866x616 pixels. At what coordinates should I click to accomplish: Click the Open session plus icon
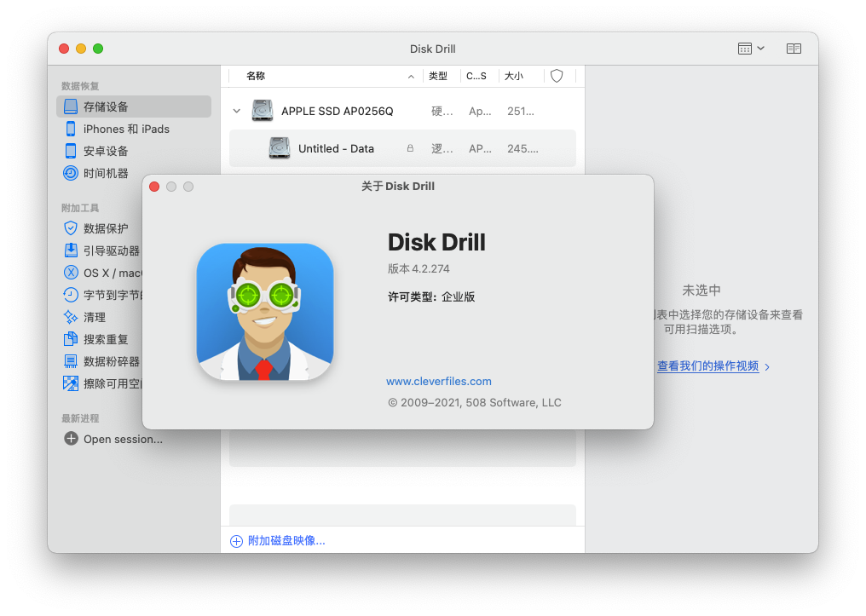pos(71,439)
